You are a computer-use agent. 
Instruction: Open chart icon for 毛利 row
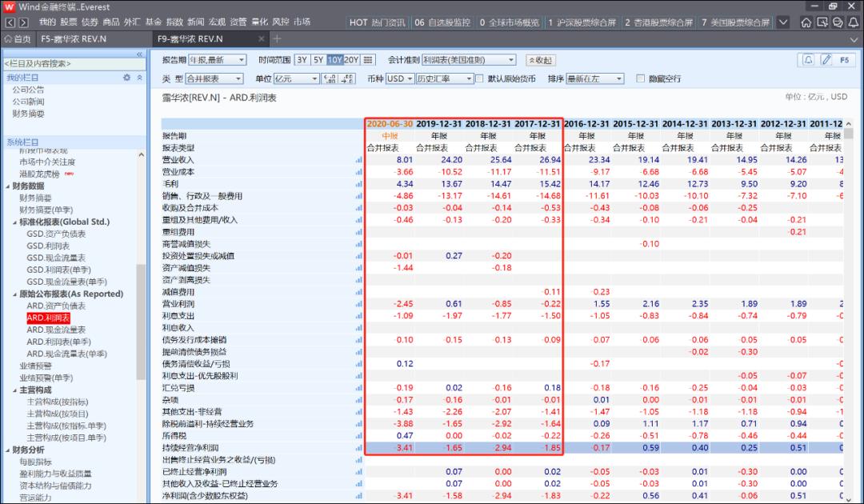pos(358,184)
